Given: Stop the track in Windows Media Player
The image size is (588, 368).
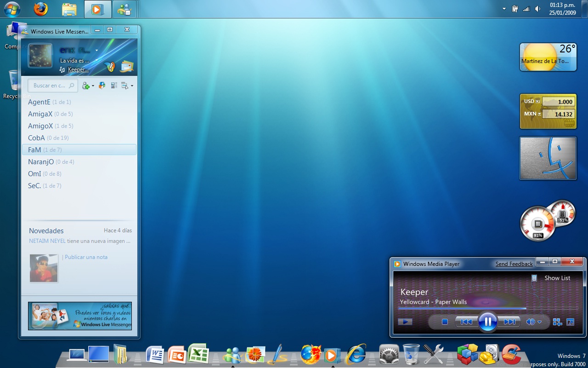Looking at the screenshot, I should pyautogui.click(x=445, y=322).
